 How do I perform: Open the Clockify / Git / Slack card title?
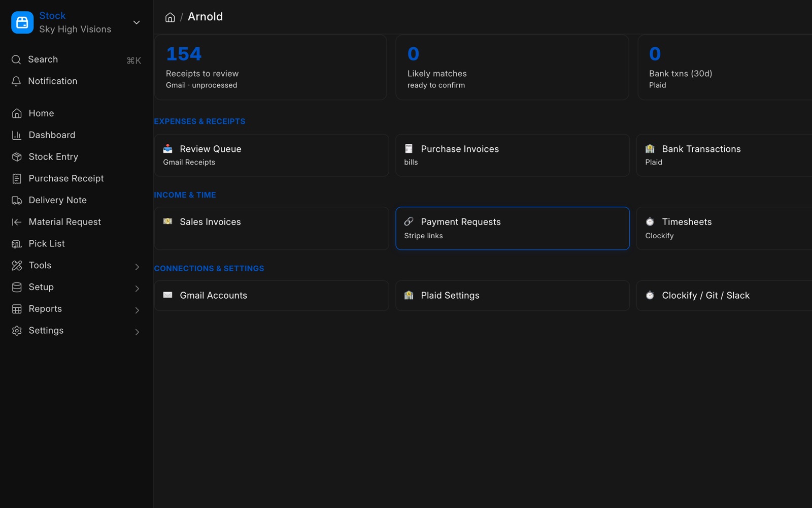(705, 296)
